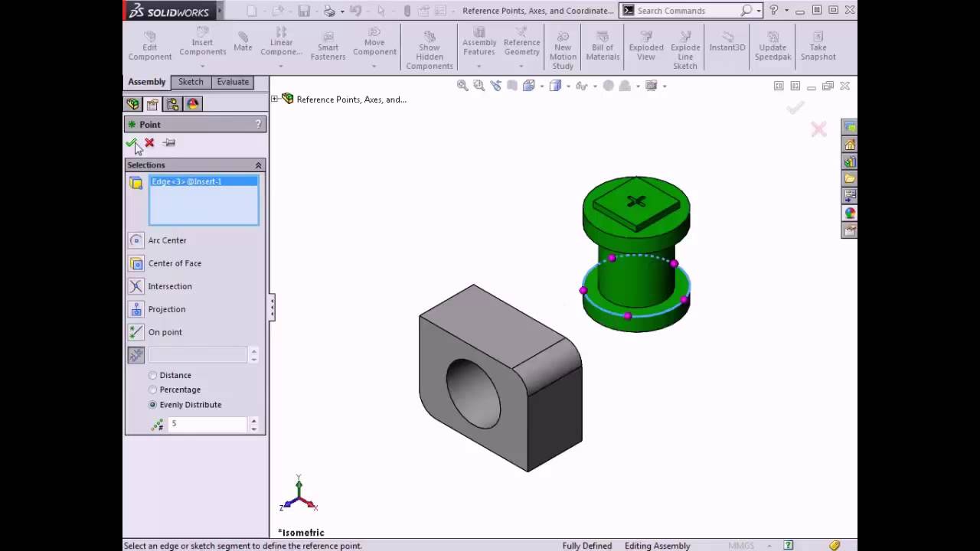Click Bill of Materials tool
This screenshot has height=551, width=980.
click(603, 46)
